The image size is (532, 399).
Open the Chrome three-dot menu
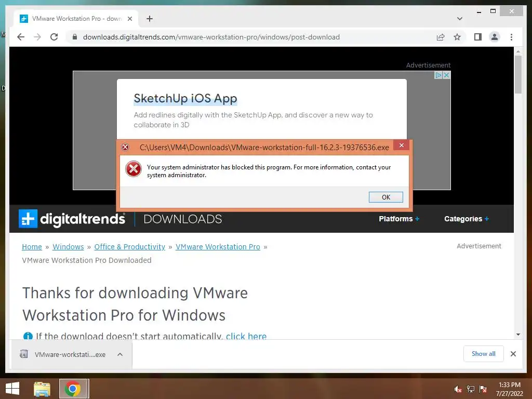click(x=511, y=37)
